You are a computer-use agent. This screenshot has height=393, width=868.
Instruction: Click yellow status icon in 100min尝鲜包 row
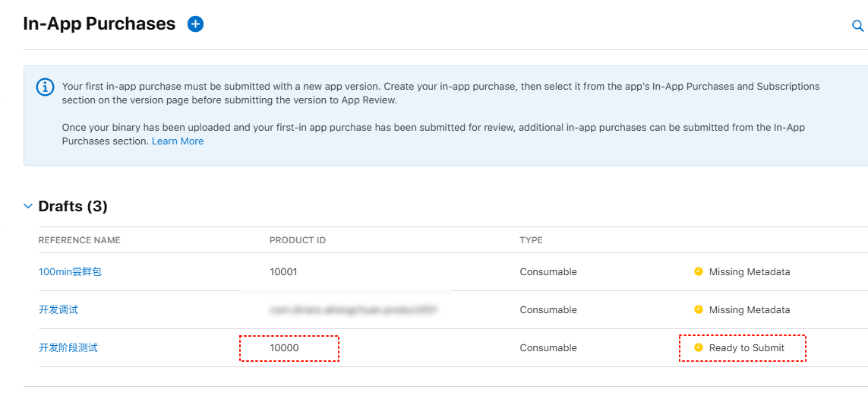click(699, 271)
